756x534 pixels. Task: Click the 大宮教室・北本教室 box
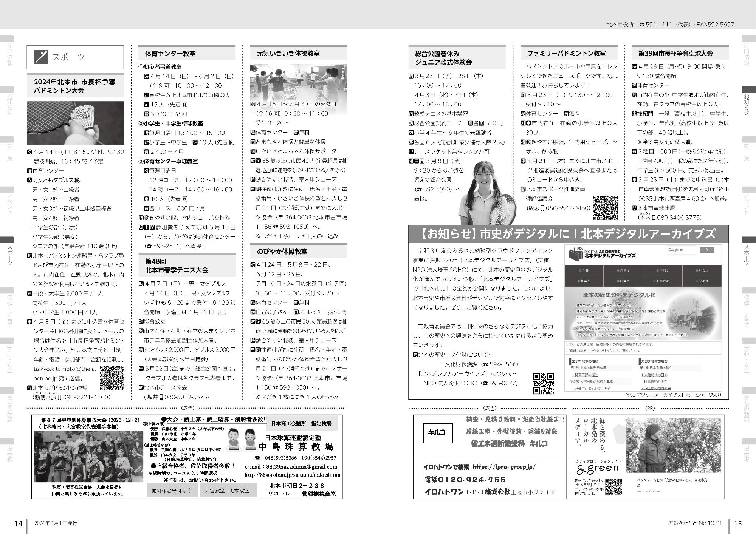(228, 491)
